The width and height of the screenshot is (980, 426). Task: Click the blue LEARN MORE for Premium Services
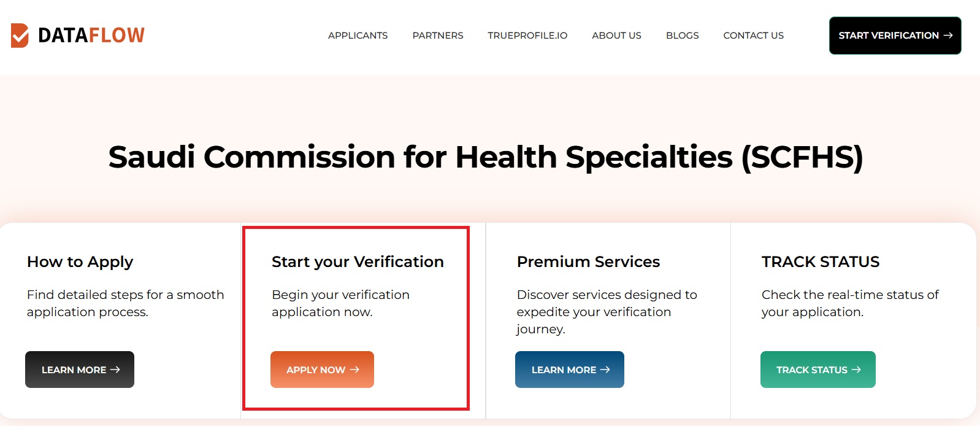tap(569, 370)
